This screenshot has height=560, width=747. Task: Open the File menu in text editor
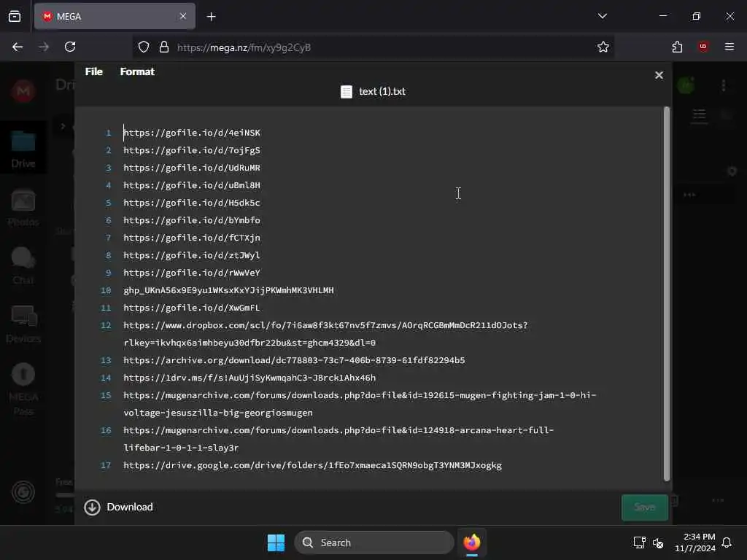(94, 71)
